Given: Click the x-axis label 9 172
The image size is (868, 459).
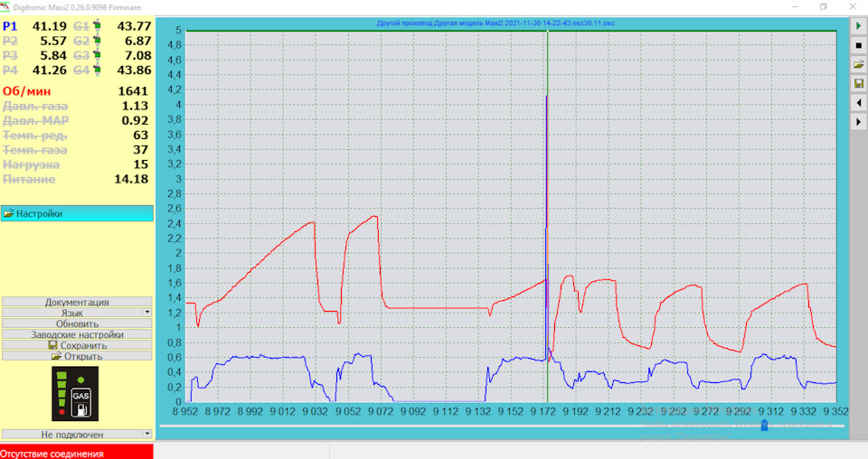Looking at the screenshot, I should (542, 411).
